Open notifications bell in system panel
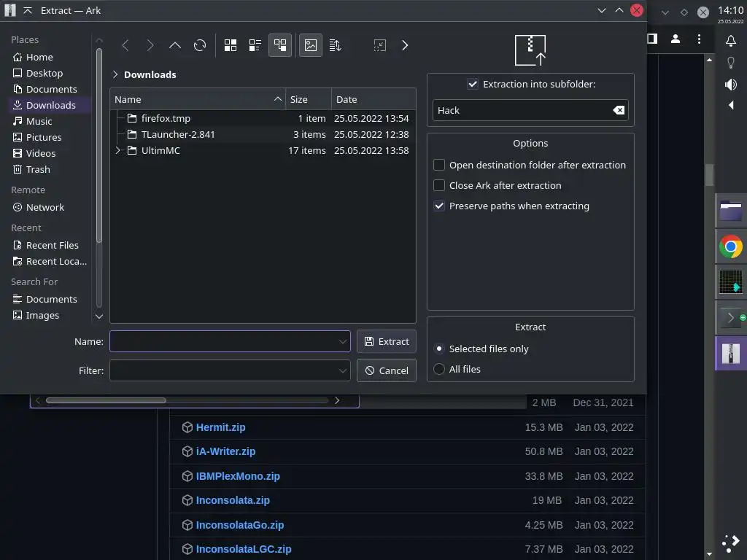747x560 pixels. pos(731,41)
